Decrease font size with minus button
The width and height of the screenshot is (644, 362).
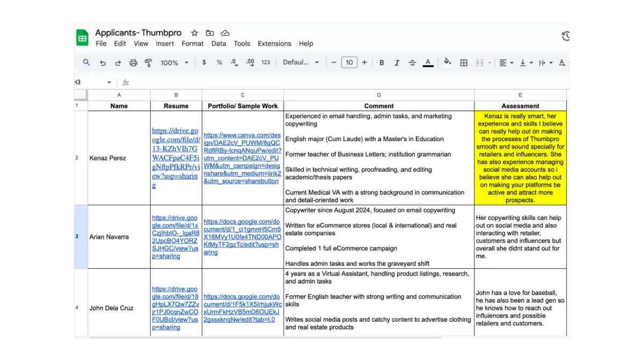pos(334,63)
